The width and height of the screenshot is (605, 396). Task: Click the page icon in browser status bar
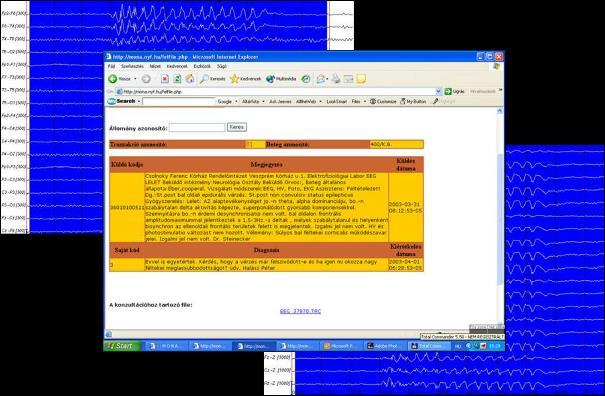(109, 334)
